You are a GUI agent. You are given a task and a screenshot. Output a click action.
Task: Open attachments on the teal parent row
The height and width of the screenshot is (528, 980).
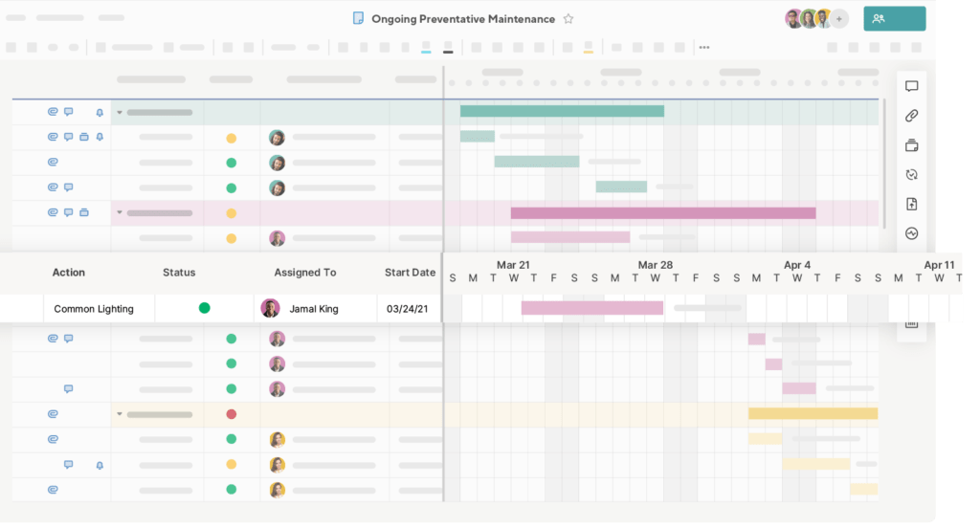(x=53, y=112)
